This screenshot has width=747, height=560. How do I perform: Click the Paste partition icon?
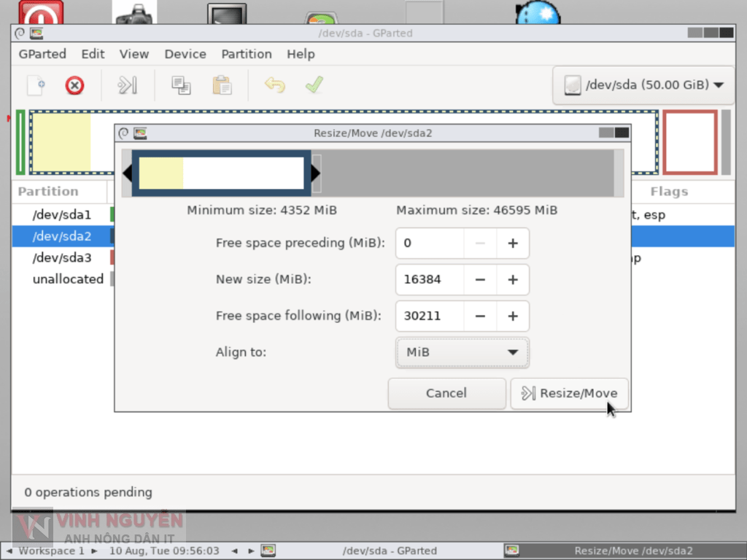tap(222, 85)
